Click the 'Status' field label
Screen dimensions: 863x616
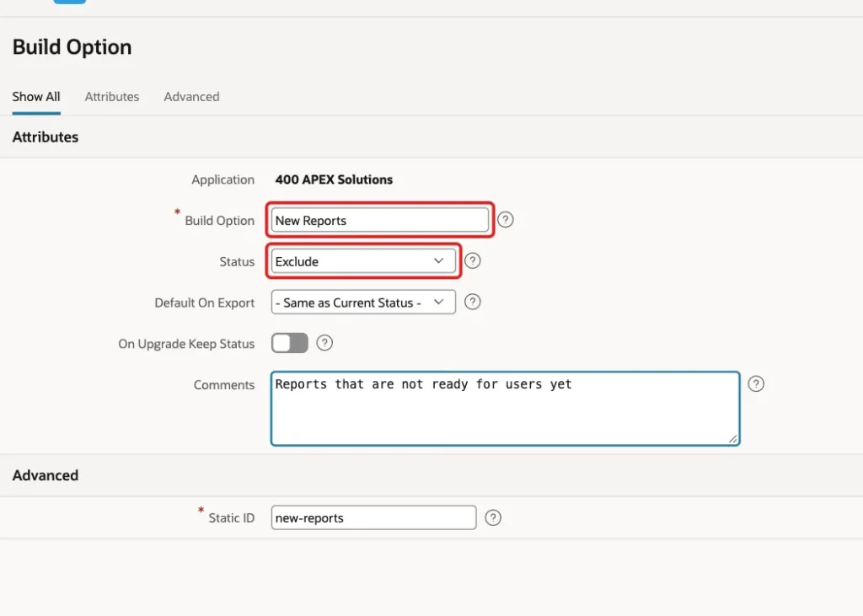237,261
